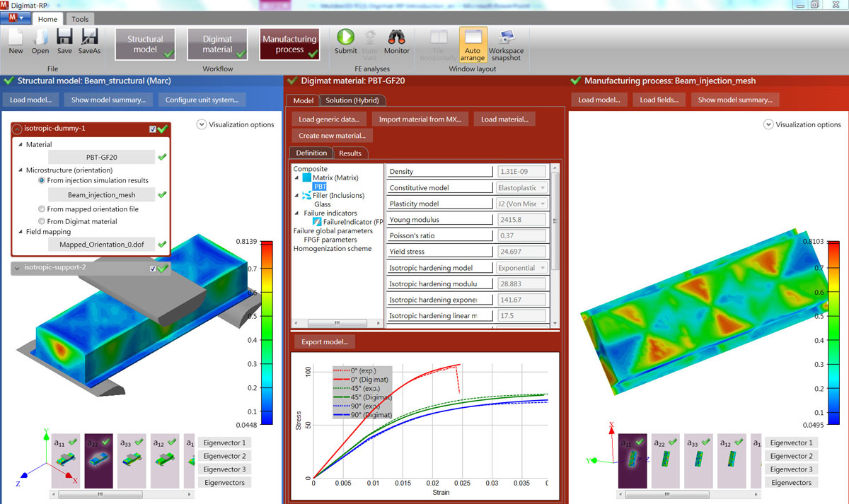The width and height of the screenshot is (849, 504).
Task: Select the a11 thumbnail in structural panel
Action: (66, 460)
